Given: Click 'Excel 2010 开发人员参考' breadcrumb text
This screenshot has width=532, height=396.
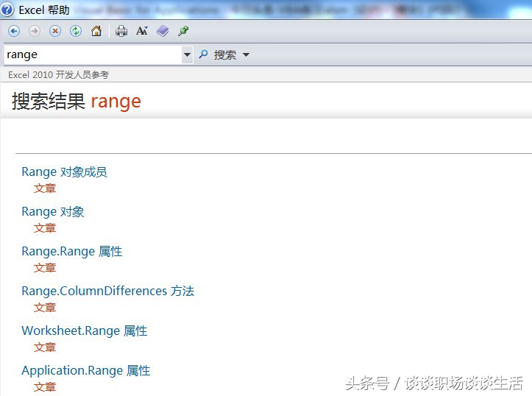Looking at the screenshot, I should click(58, 74).
